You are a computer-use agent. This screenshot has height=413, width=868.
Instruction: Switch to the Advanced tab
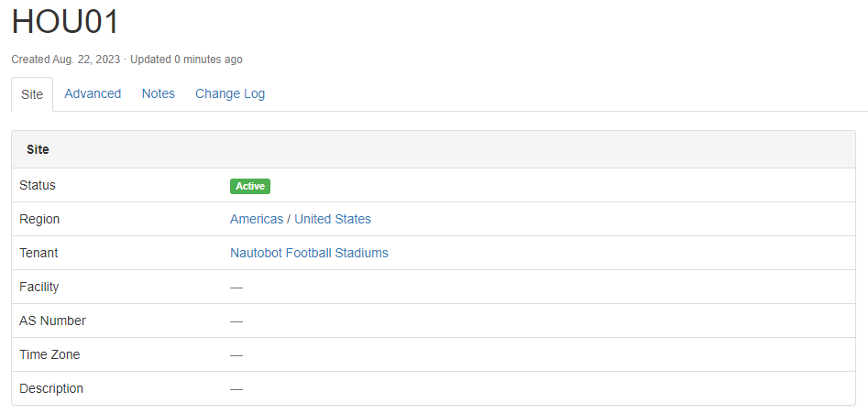coord(93,93)
